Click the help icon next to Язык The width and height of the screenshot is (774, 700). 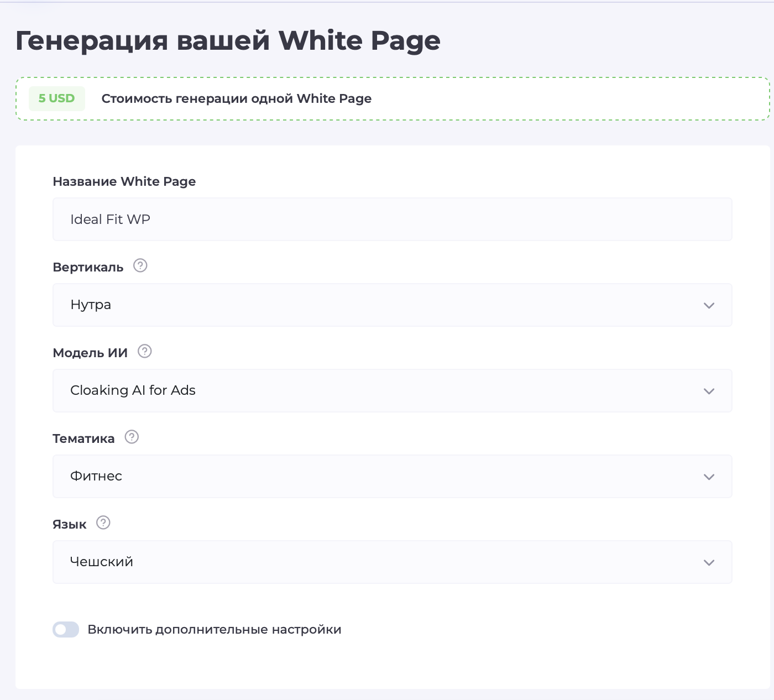click(103, 523)
